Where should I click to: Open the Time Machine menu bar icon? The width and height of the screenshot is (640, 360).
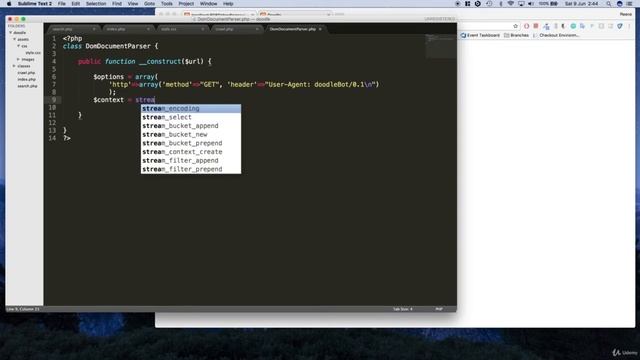click(x=489, y=4)
